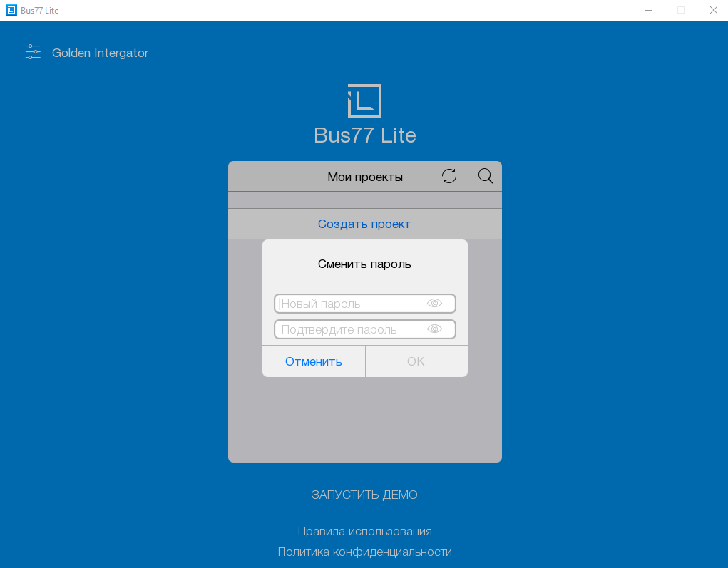The width and height of the screenshot is (728, 568).
Task: Close the Bus77 Lite window
Action: point(712,10)
